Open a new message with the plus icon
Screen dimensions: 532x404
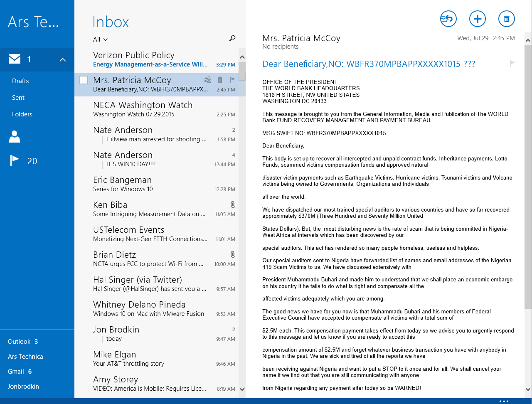click(x=477, y=19)
